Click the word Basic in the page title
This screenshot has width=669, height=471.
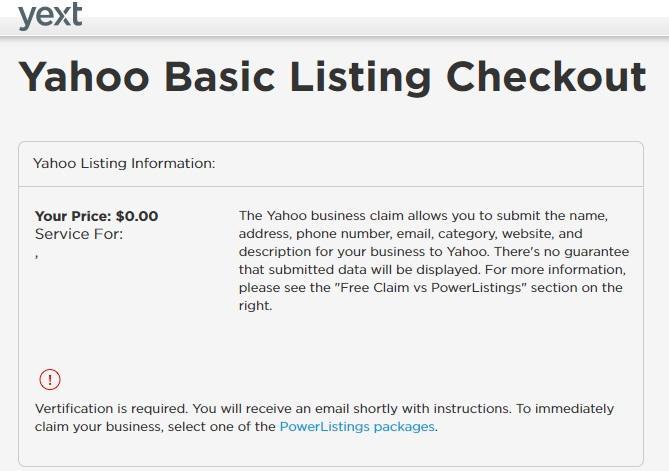(x=220, y=77)
